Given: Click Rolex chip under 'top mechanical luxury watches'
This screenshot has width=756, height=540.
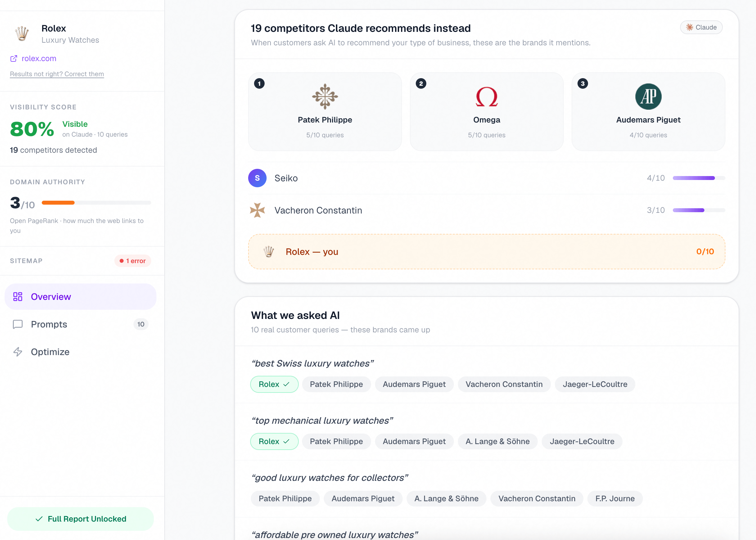Looking at the screenshot, I should pyautogui.click(x=274, y=441).
